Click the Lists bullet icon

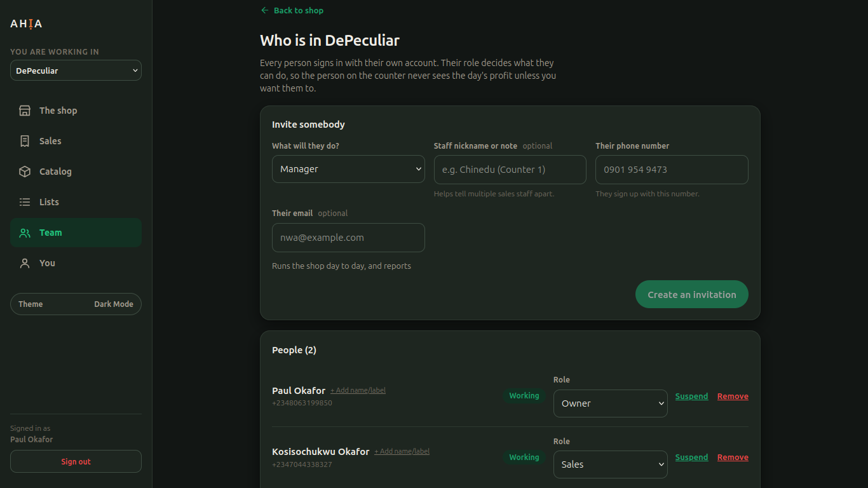point(25,202)
